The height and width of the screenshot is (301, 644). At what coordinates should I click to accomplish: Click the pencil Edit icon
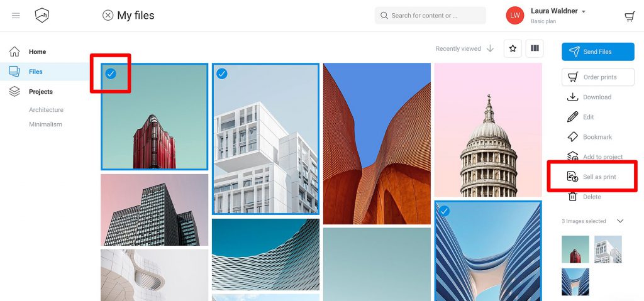(x=572, y=117)
